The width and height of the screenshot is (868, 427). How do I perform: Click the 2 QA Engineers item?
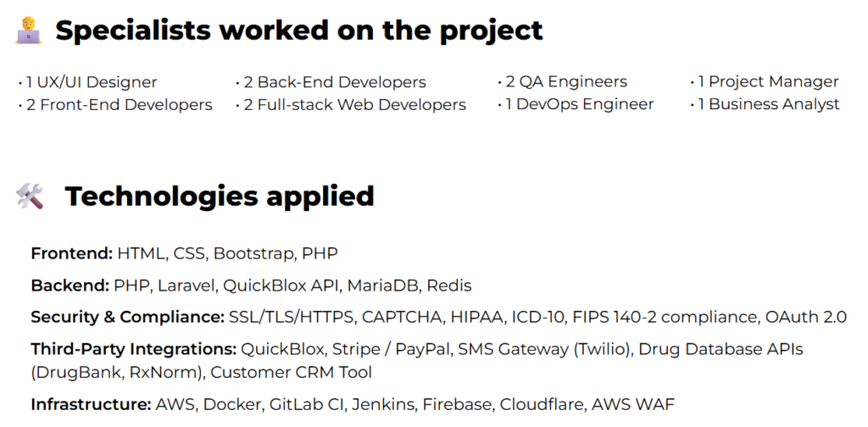(563, 82)
